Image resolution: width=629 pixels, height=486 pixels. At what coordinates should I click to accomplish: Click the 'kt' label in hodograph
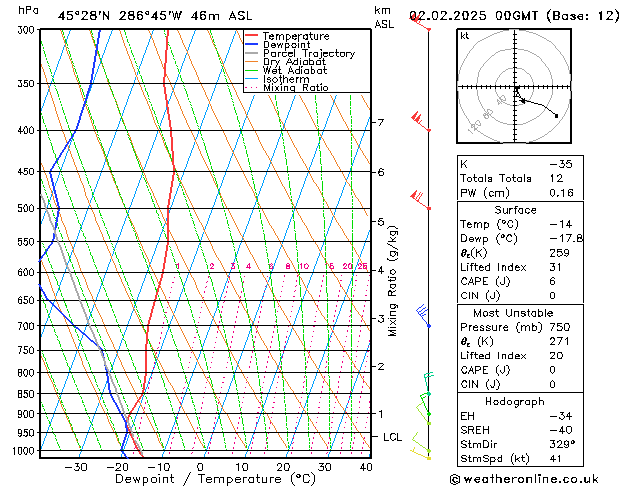point(465,36)
